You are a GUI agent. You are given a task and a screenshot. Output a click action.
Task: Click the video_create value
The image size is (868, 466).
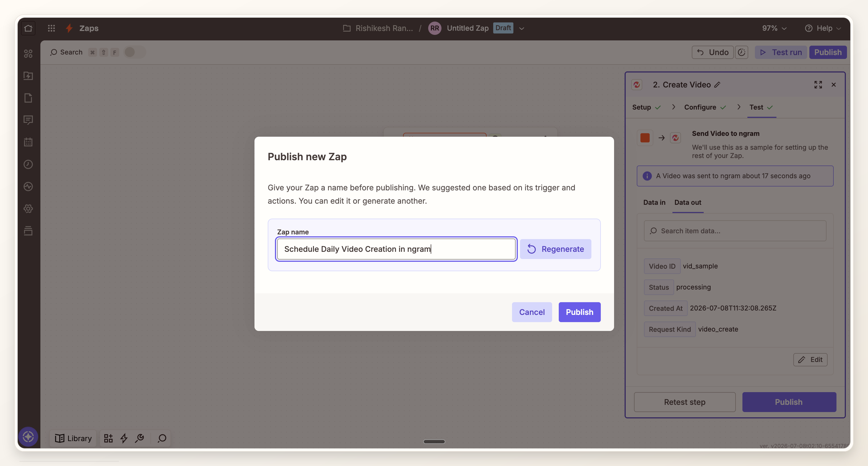point(718,329)
